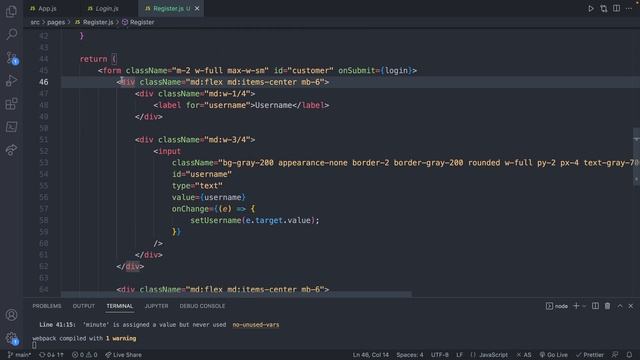Switch to the App.js tab
The image size is (640, 360).
click(43, 8)
